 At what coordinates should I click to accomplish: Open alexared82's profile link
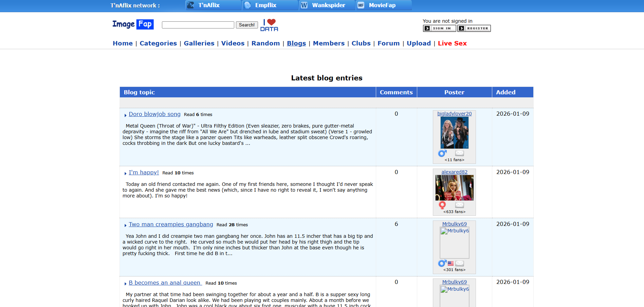454,172
